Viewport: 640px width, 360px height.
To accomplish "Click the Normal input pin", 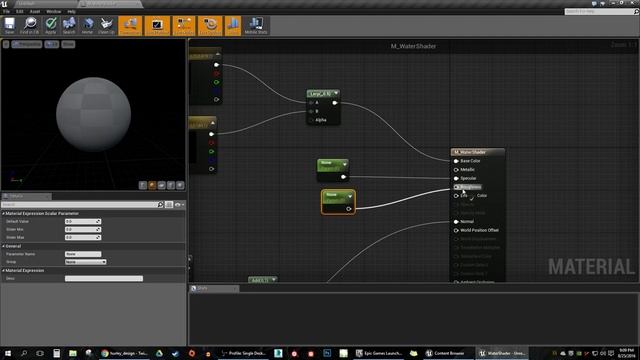I will click(x=456, y=222).
